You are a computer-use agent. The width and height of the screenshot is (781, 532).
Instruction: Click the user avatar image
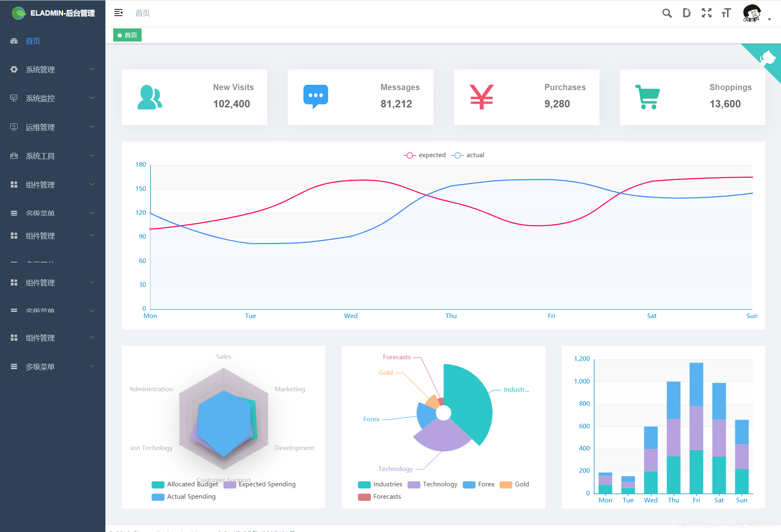click(x=752, y=13)
